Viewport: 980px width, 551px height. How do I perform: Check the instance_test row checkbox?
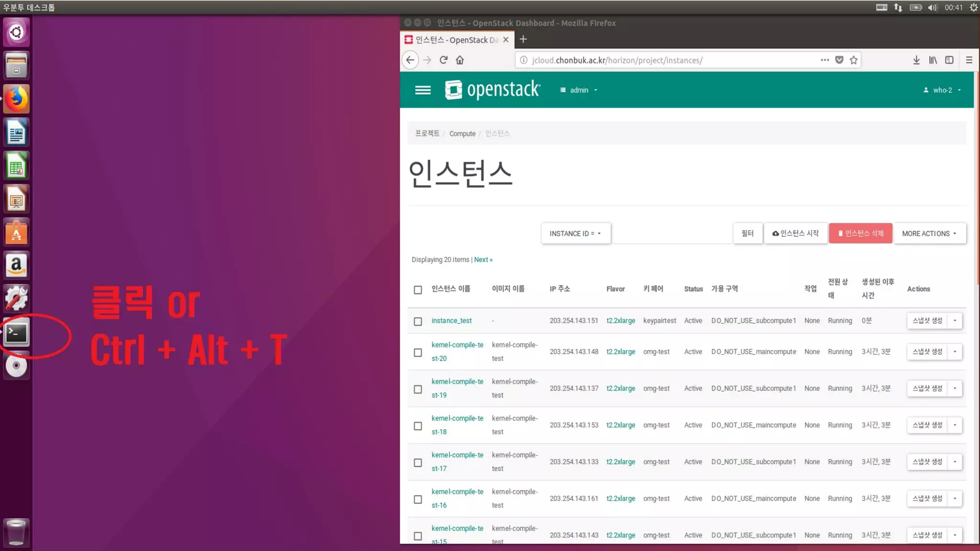[418, 321]
